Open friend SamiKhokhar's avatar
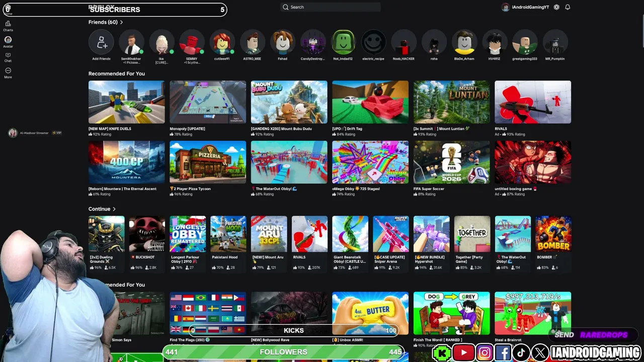This screenshot has width=644, height=362. [131, 42]
